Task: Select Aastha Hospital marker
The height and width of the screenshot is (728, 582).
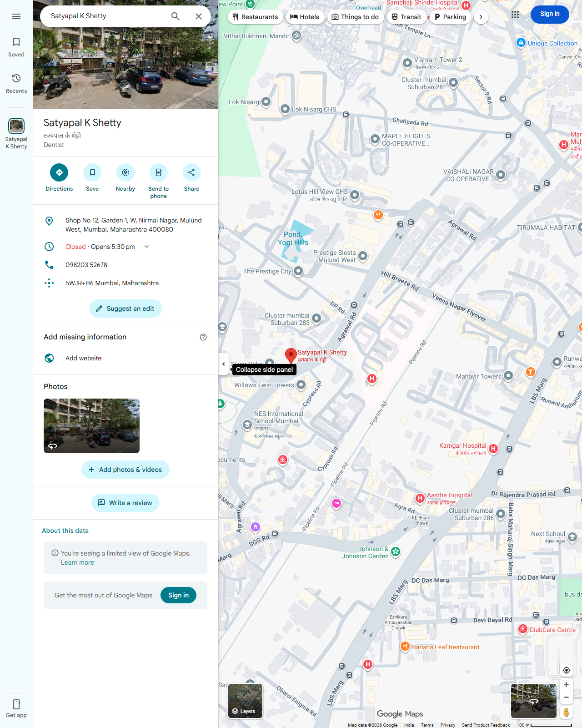Action: [x=420, y=498]
